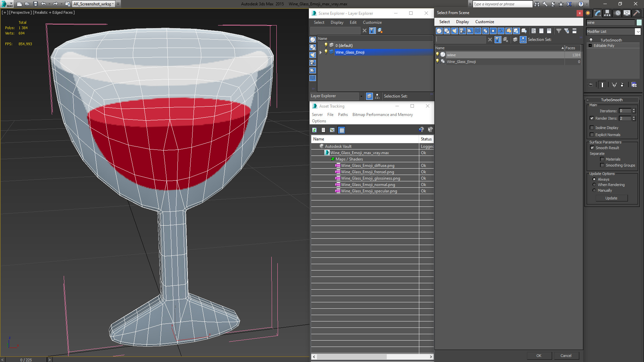Open Bitmap Performance and Memory menu
The height and width of the screenshot is (362, 644).
[x=382, y=115]
